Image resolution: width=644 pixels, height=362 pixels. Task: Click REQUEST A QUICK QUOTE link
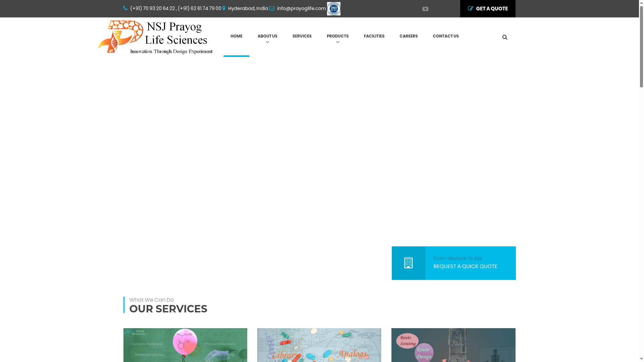coord(465,266)
